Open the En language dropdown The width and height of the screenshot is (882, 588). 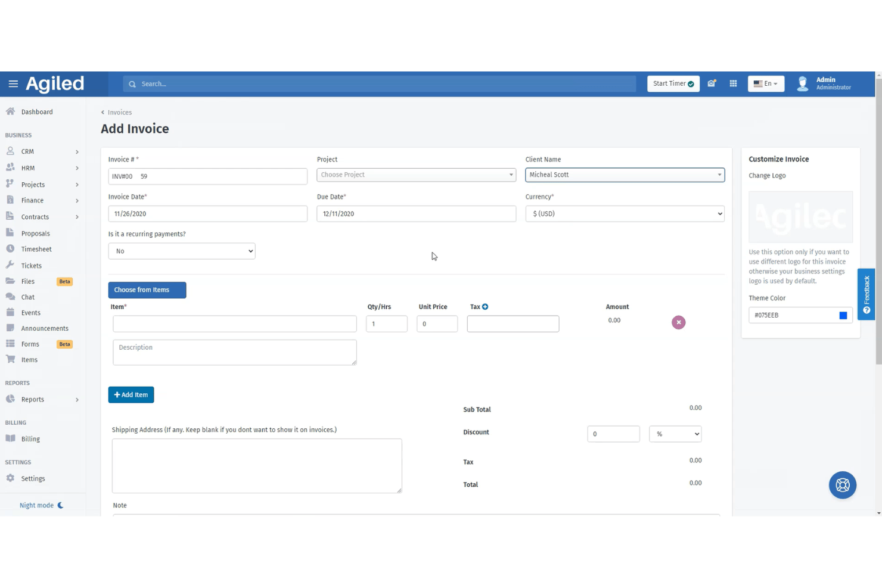(x=766, y=83)
